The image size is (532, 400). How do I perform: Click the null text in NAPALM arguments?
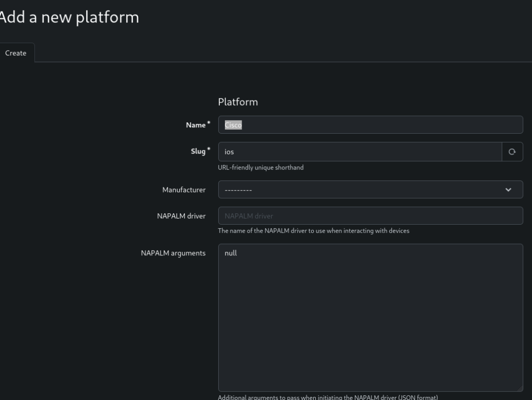(x=231, y=253)
